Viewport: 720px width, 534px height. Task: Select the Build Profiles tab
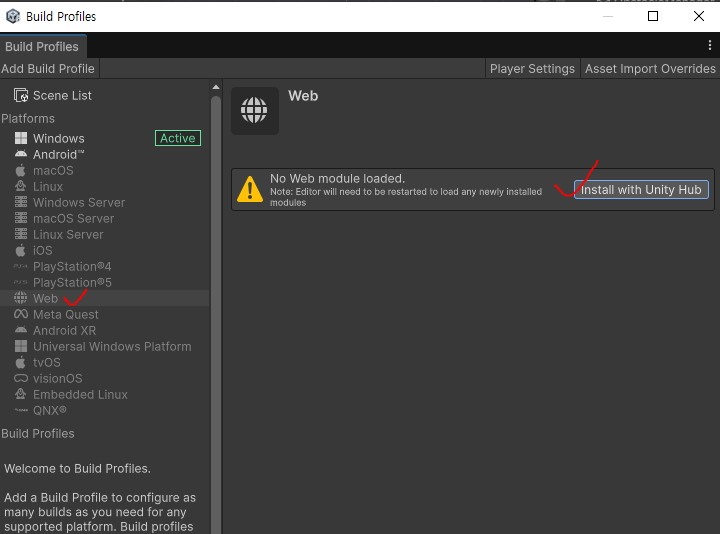point(42,46)
